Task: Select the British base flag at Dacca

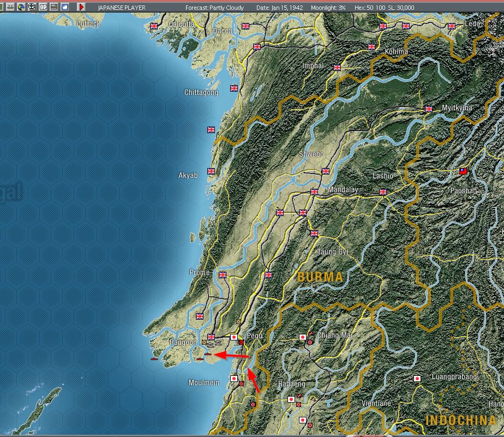Action: (x=245, y=26)
